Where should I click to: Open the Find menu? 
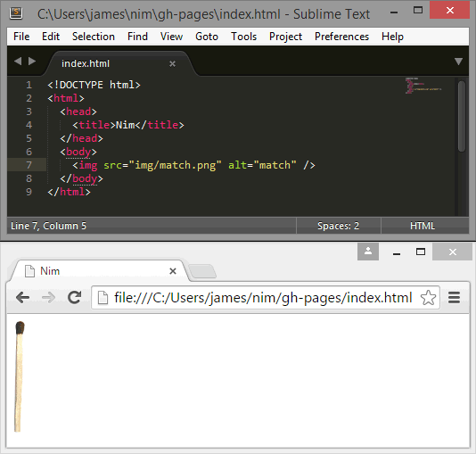point(137,37)
